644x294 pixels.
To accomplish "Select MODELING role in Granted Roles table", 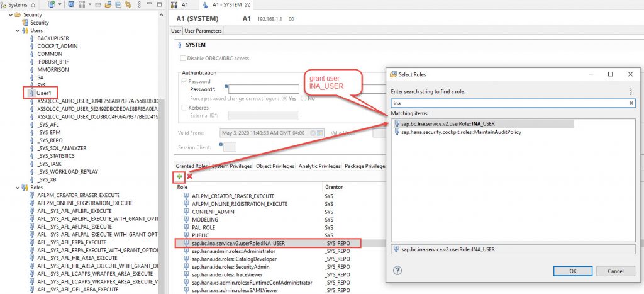I will tap(205, 220).
